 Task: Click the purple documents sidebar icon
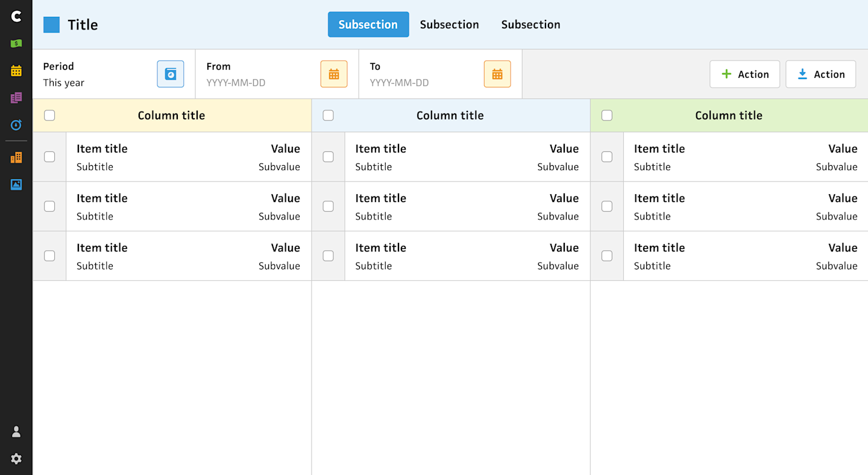coord(16,98)
